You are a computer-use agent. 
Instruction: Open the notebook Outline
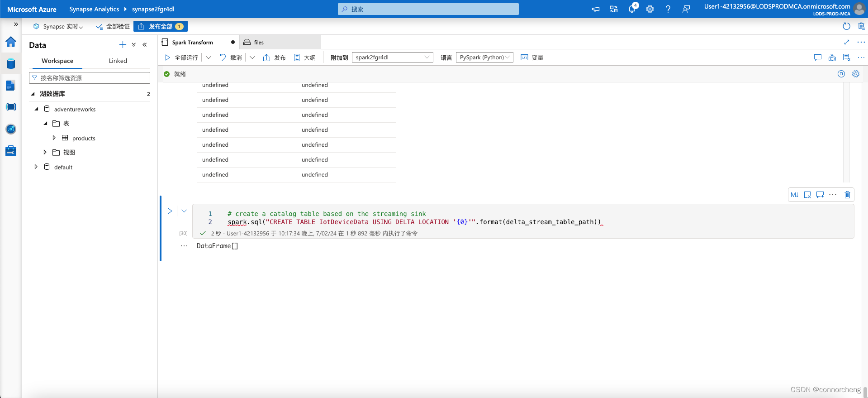point(304,58)
